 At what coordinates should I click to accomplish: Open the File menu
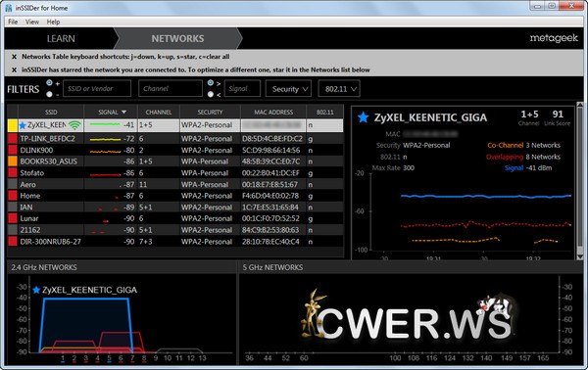click(13, 22)
